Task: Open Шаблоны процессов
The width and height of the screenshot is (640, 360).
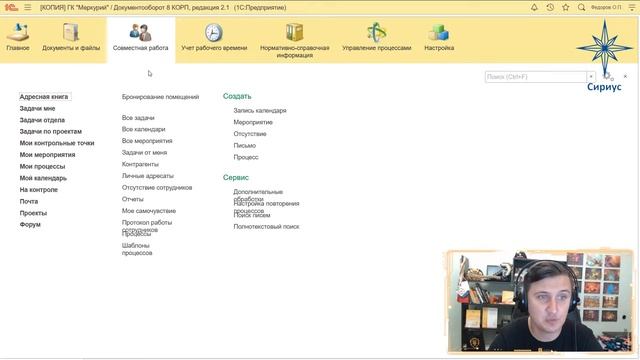Action: (136, 249)
